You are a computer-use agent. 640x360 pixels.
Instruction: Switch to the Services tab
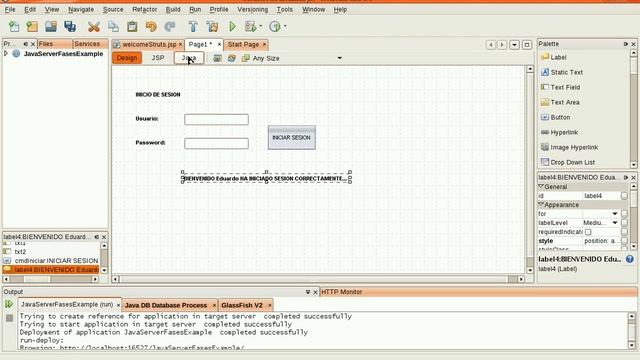click(87, 44)
